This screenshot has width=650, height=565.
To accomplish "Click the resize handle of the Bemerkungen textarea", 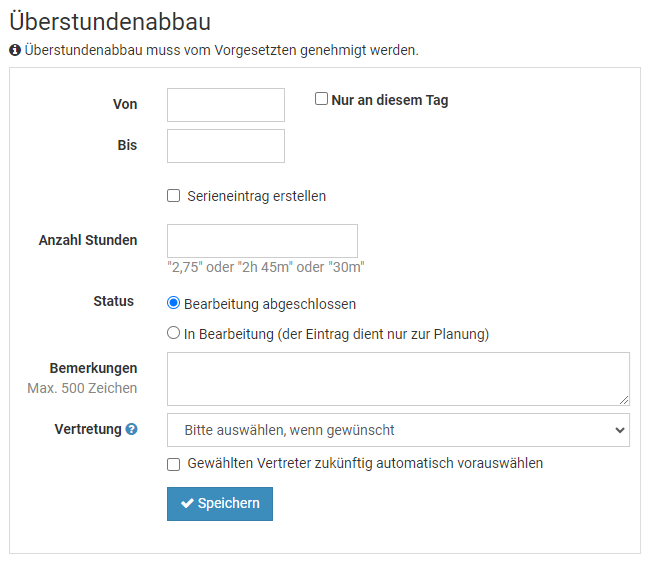I will click(623, 399).
